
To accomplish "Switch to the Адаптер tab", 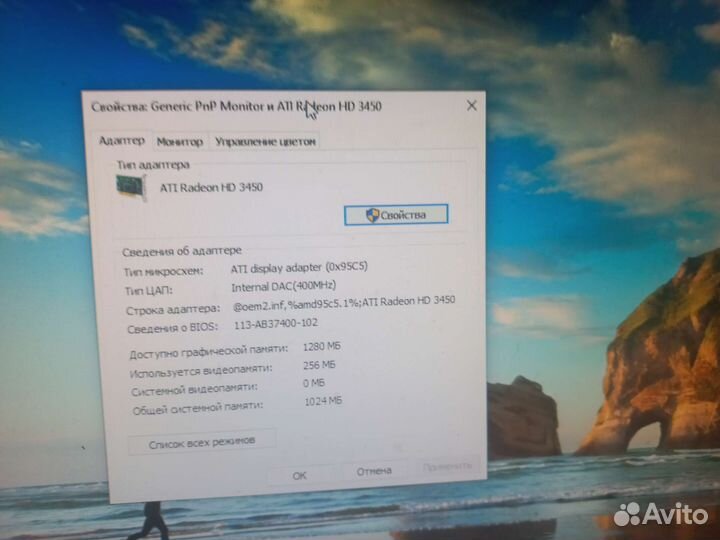I will pos(121,142).
